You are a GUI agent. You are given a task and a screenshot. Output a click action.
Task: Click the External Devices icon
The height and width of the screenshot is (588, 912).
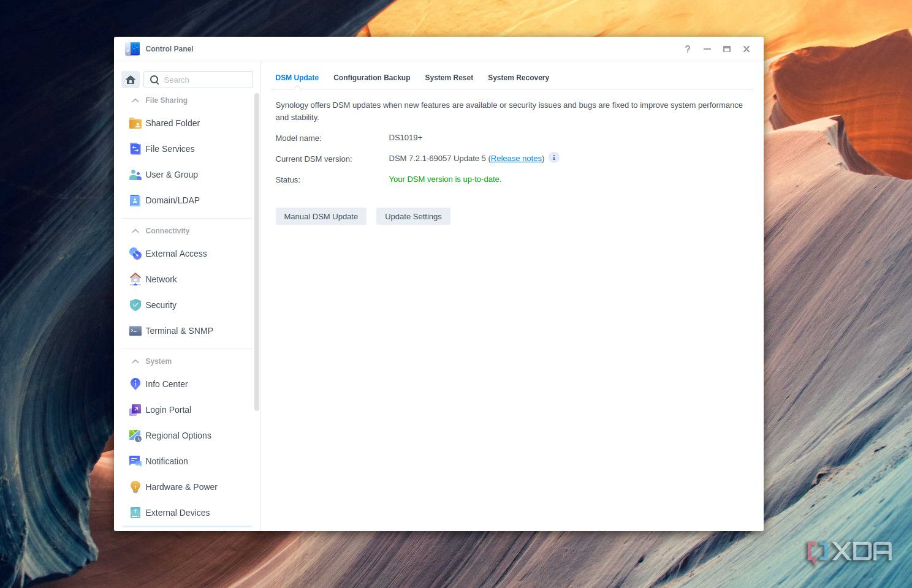(x=135, y=513)
